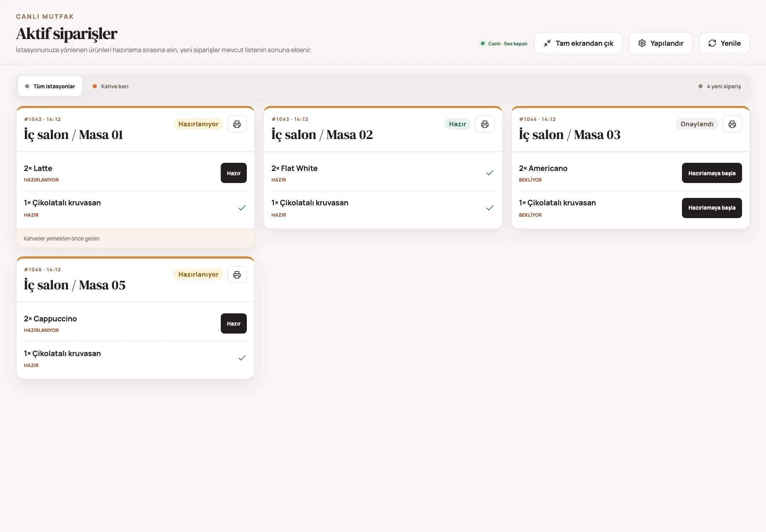Click checkmark for Masa 02 Çikolatalı kruvasan

click(490, 208)
